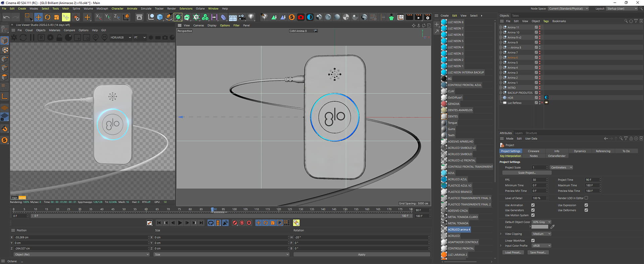
Task: Click the Default Object Color swatch
Action: [x=540, y=227]
